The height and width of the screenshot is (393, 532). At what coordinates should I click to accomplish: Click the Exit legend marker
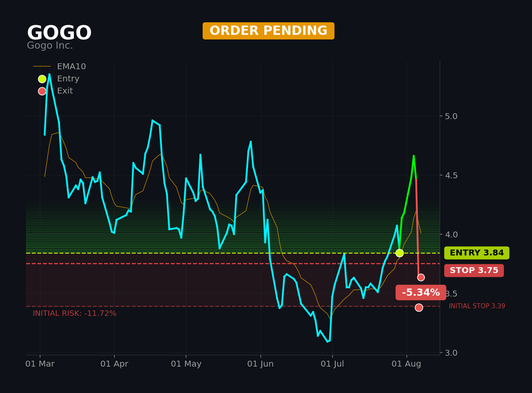(42, 91)
